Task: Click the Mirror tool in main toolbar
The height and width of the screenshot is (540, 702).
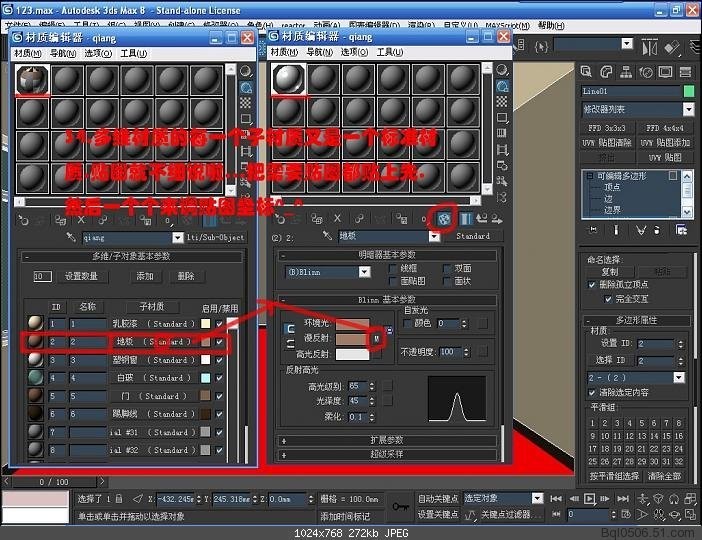Action: coord(650,47)
